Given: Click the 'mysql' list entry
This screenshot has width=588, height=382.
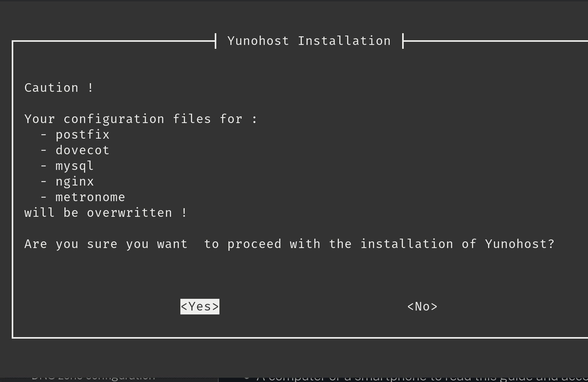Looking at the screenshot, I should click(x=75, y=166).
